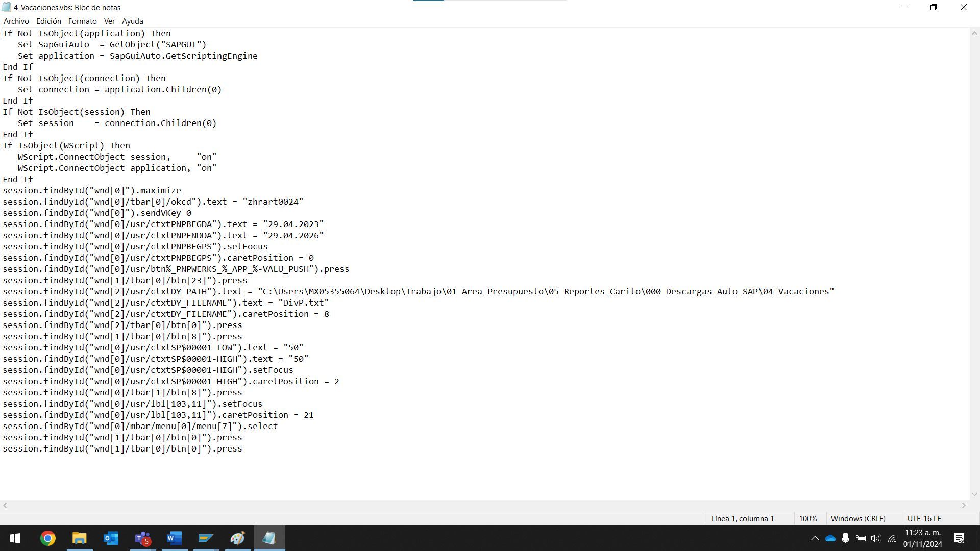This screenshot has width=980, height=551.
Task: Open File Explorer from taskbar
Action: (x=80, y=538)
